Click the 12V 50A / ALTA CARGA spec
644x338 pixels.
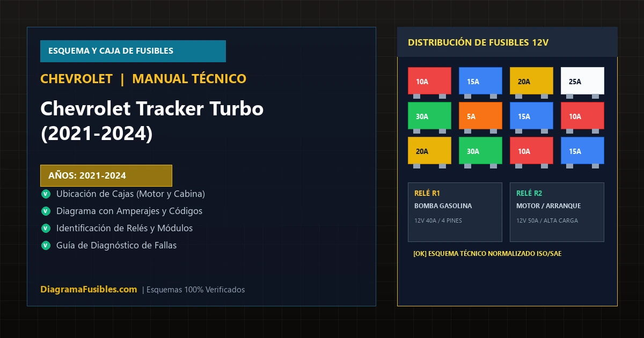click(547, 221)
